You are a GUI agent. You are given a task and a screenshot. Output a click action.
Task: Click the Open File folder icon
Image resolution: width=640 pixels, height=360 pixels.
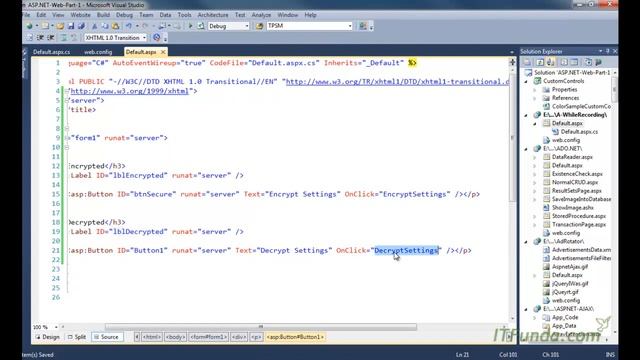coord(60,26)
